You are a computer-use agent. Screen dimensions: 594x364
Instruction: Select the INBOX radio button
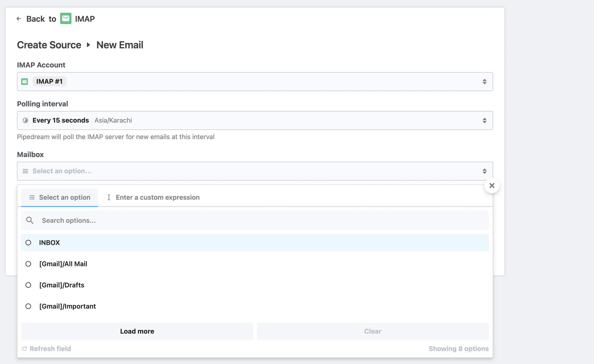point(29,243)
